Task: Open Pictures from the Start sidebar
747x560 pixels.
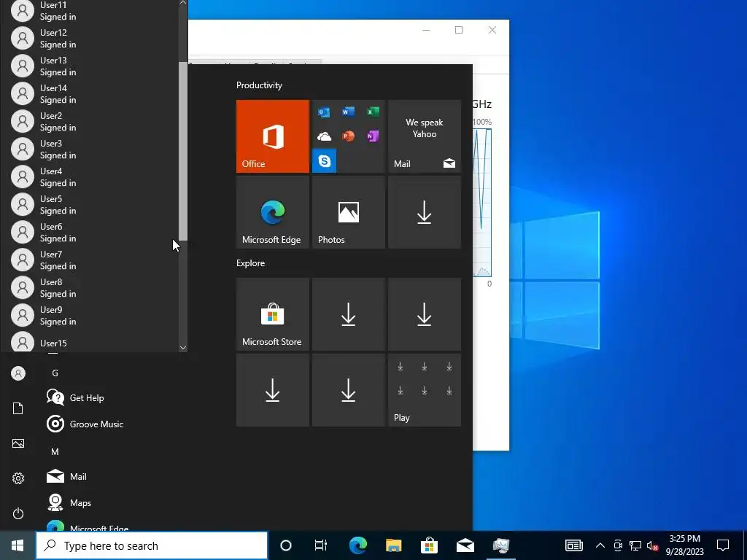Action: [18, 443]
